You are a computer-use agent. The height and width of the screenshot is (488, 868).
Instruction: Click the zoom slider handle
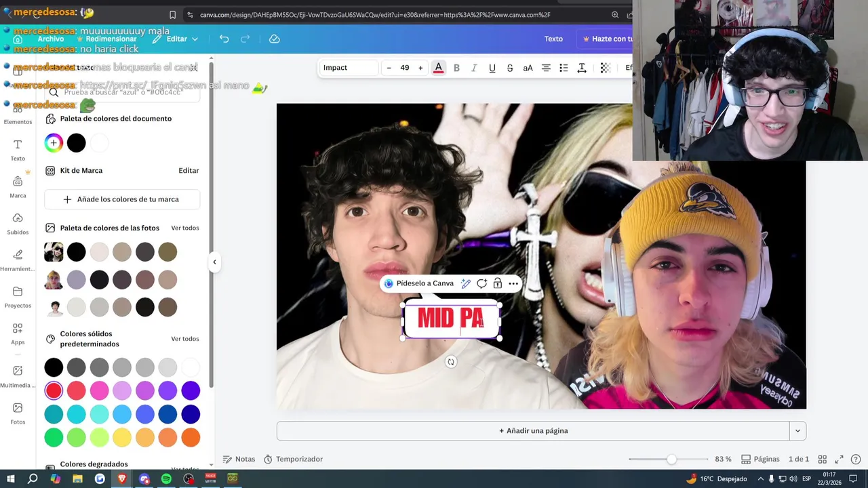click(x=671, y=460)
